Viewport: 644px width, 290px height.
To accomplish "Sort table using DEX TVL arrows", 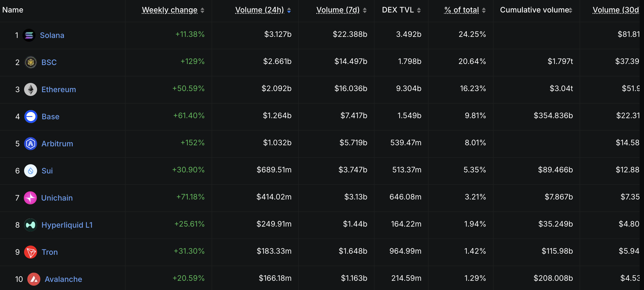I will (419, 10).
